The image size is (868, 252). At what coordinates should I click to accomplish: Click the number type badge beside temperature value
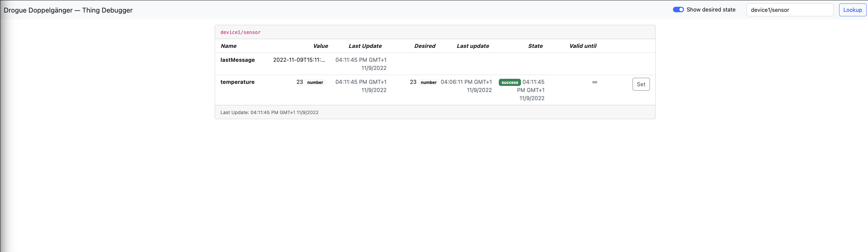315,82
